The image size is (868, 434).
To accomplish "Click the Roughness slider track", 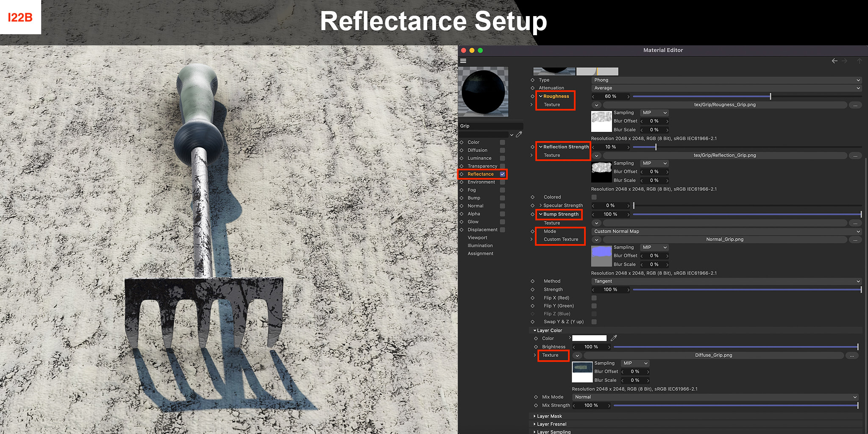I will (x=748, y=97).
